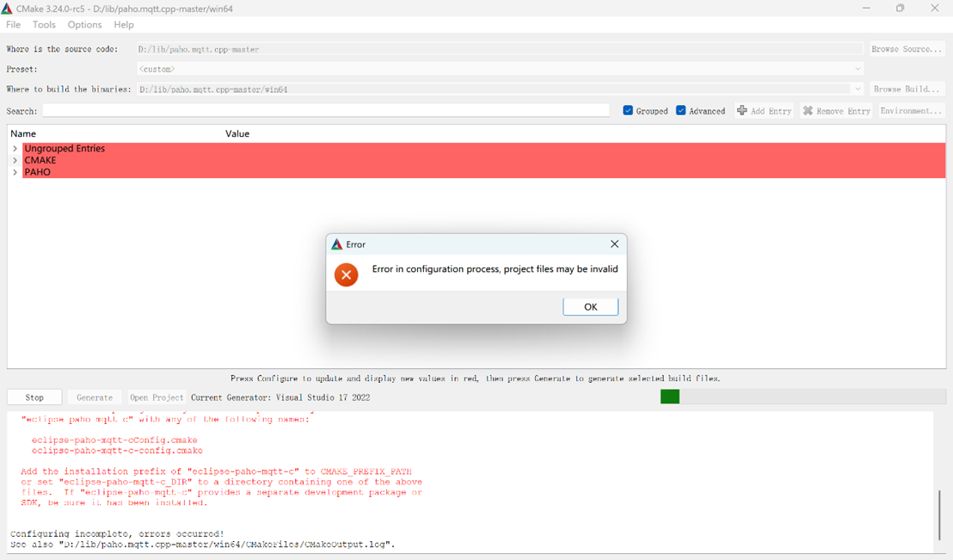Click the cross icon of Remove Entry
Screen dimensions: 953x560
(x=808, y=111)
